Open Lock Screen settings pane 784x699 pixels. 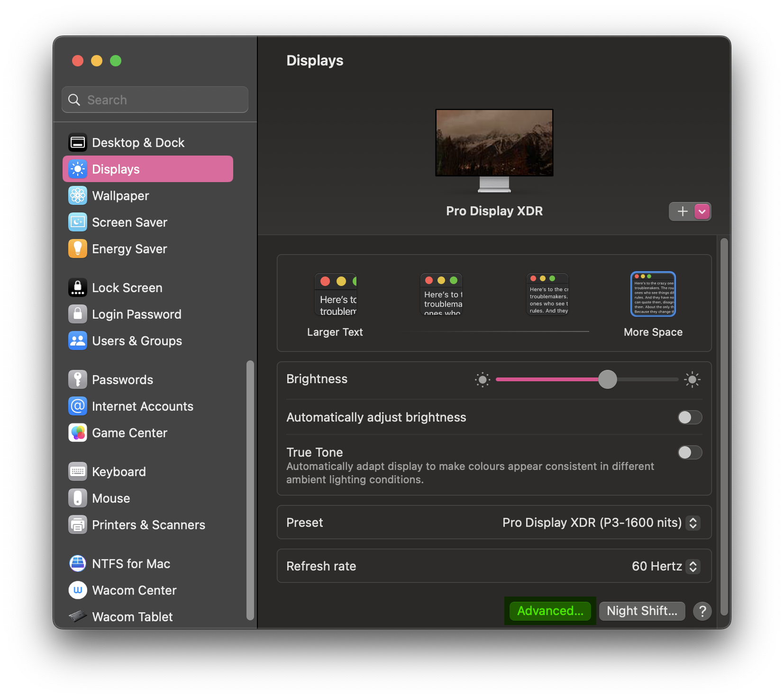147,287
